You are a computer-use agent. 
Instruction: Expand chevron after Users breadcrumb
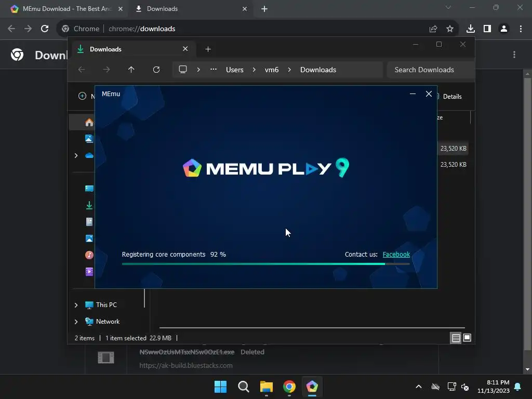[x=254, y=70]
